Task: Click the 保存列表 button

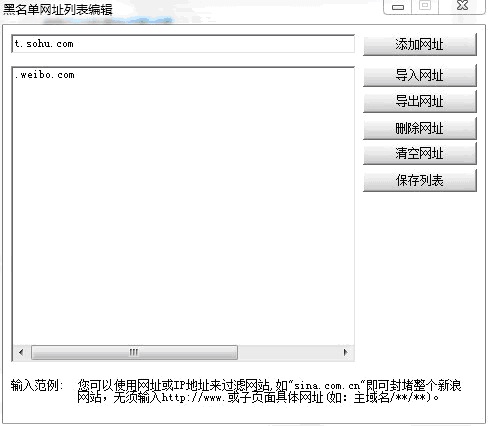Action: click(x=420, y=180)
